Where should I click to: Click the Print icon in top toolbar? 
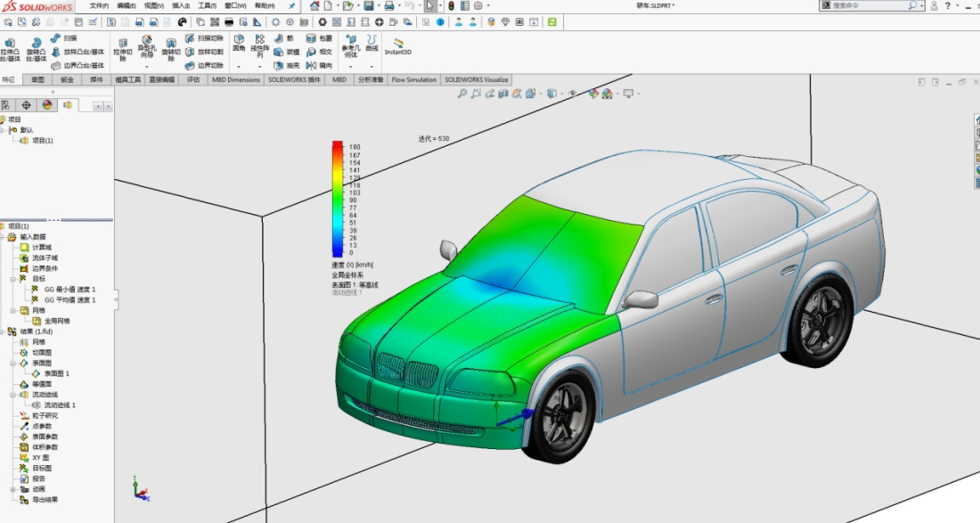click(x=388, y=5)
